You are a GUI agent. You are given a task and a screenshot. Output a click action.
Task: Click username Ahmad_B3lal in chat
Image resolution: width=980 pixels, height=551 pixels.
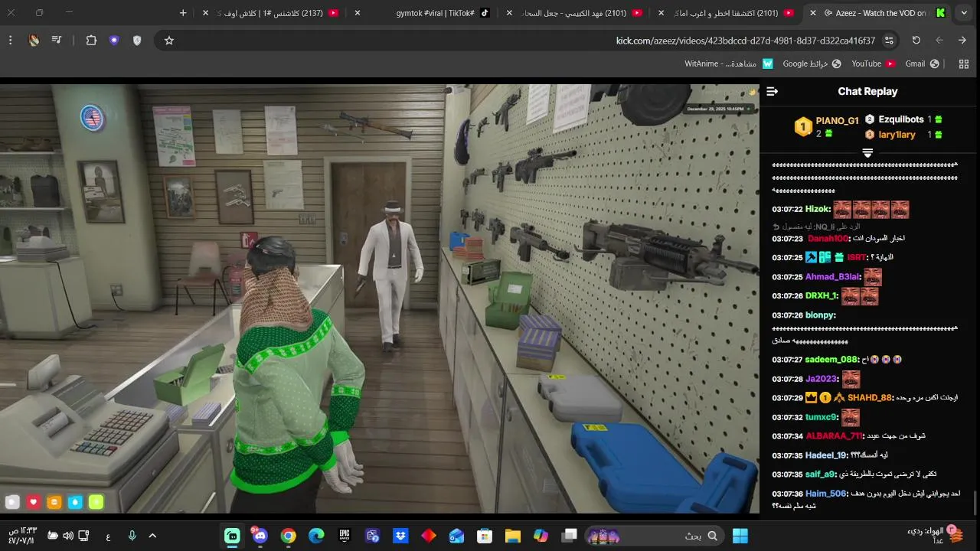833,277
